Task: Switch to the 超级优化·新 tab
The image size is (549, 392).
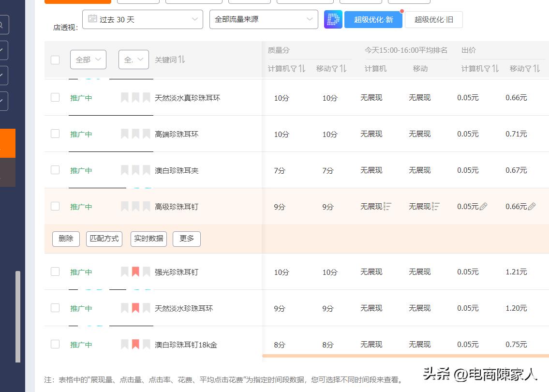Action: pos(373,19)
